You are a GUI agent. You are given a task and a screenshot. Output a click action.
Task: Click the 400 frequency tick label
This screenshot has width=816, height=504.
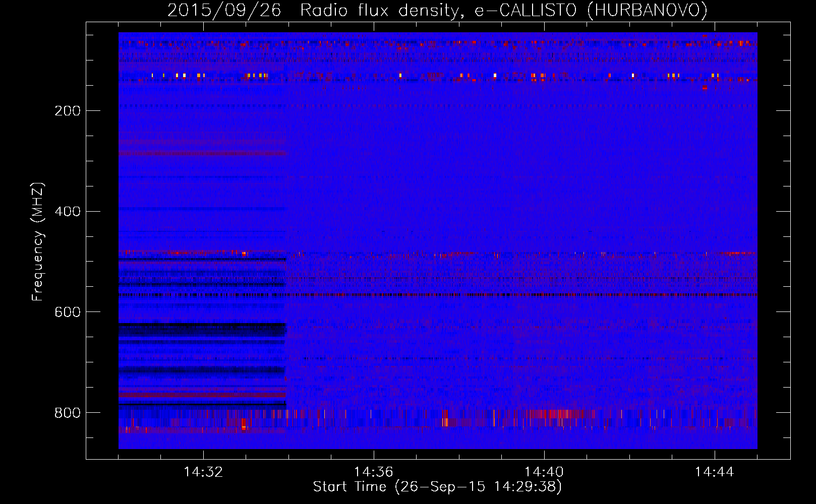click(67, 212)
